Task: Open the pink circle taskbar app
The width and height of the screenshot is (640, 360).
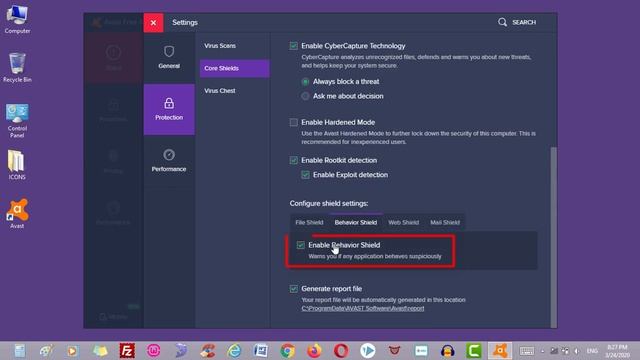Action: pyautogui.click(x=153, y=351)
